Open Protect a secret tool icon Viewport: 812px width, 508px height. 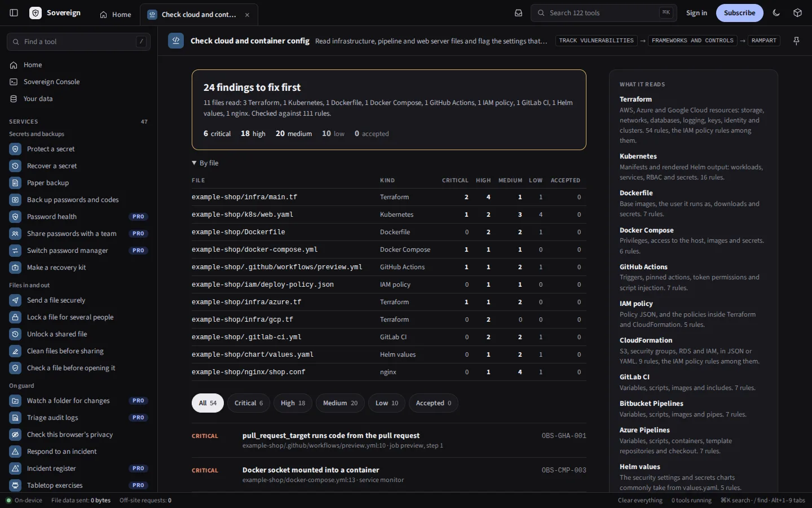[15, 149]
